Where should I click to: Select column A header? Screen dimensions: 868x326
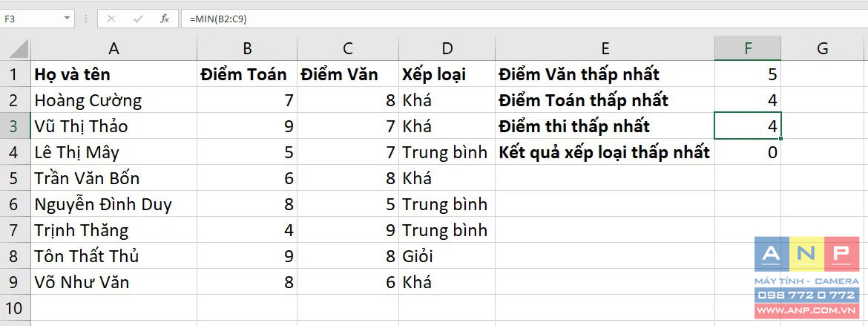(114, 49)
